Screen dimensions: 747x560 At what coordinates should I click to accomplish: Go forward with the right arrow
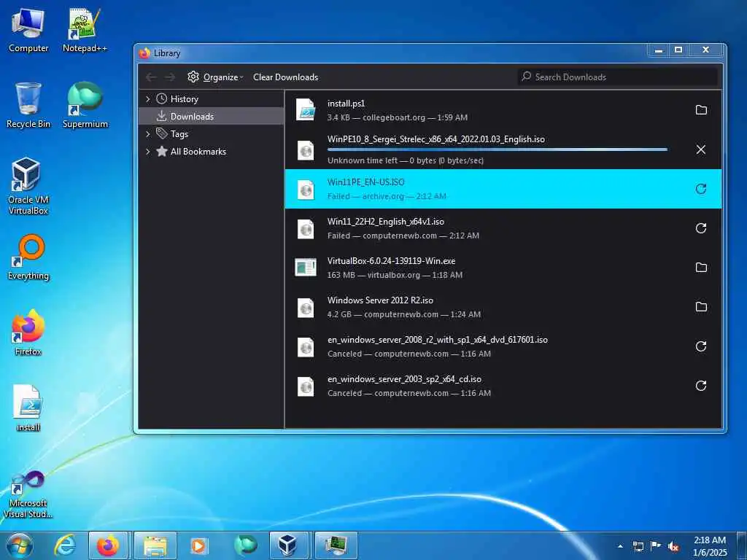pos(170,77)
